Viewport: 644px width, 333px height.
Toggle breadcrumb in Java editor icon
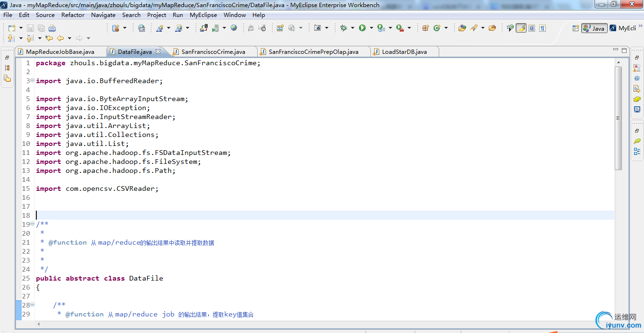point(510,28)
